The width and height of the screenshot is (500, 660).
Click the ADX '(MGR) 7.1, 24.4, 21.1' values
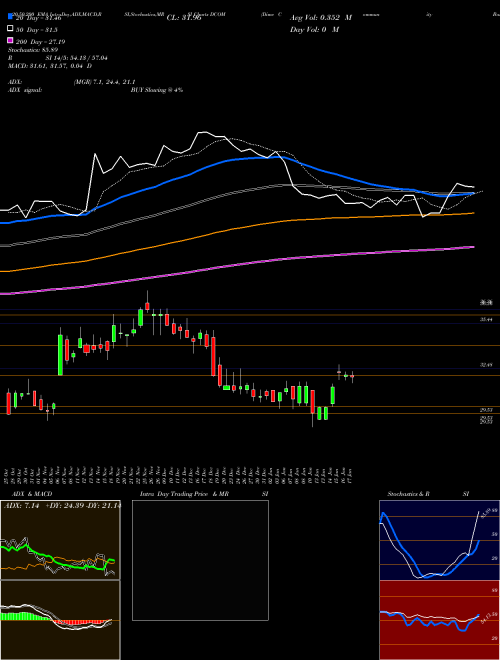(x=104, y=82)
